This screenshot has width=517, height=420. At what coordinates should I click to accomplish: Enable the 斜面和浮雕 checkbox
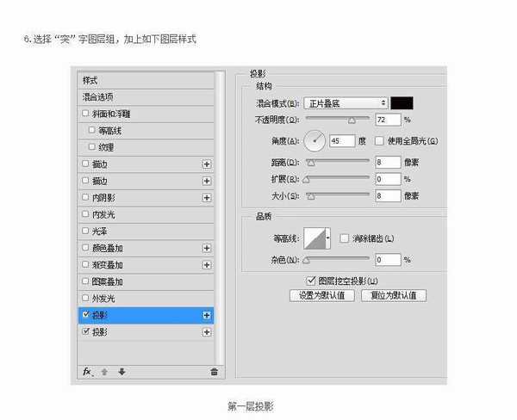(x=85, y=114)
